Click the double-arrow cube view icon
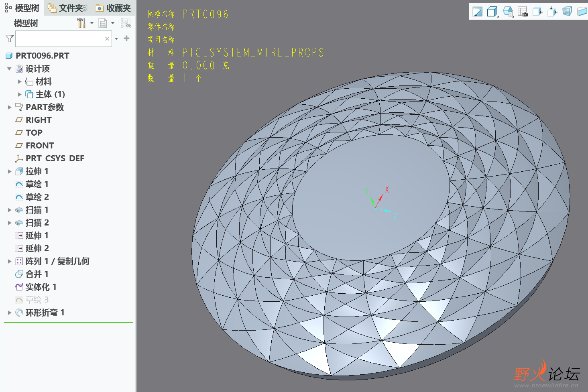The image size is (588, 392). (x=552, y=12)
